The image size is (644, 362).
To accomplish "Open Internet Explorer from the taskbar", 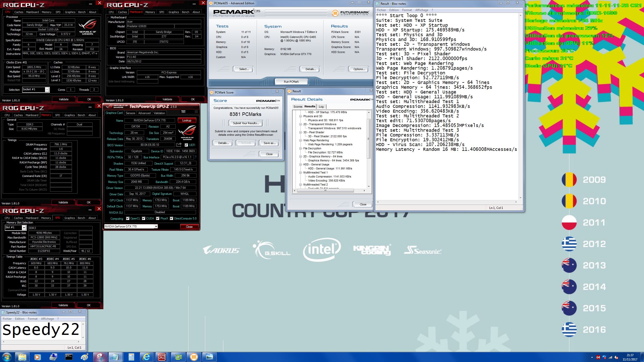I will (146, 357).
